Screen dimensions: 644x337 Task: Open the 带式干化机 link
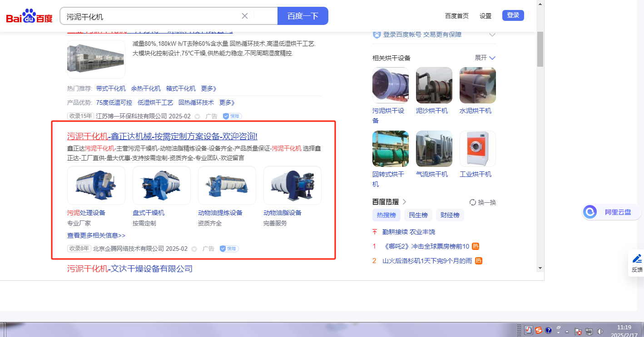tap(111, 88)
